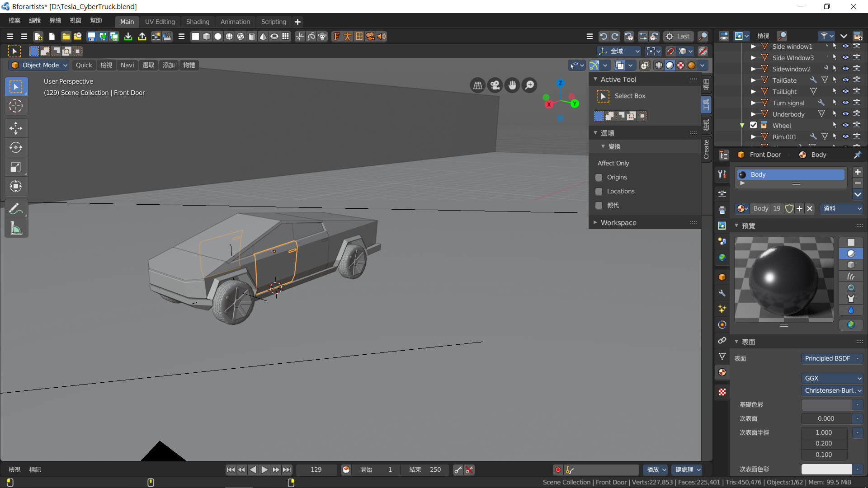Activate the Move tool
Viewport: 868px width, 488px height.
(x=16, y=128)
